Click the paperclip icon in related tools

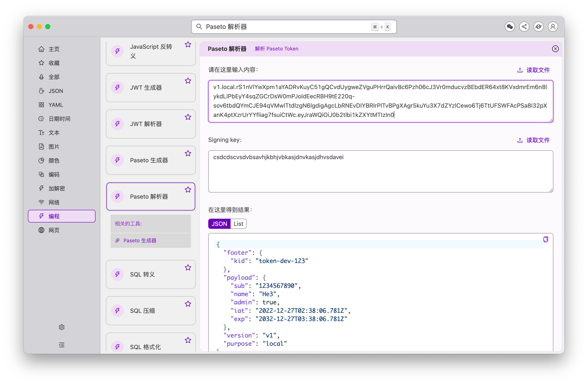coord(118,241)
